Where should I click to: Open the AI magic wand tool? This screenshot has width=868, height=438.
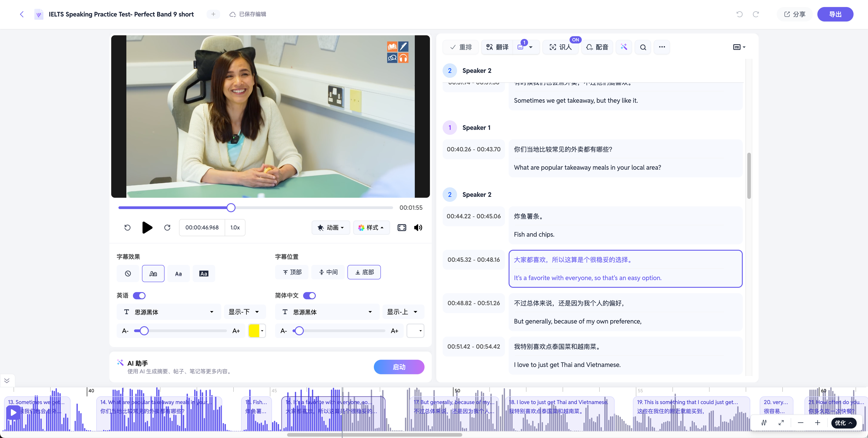click(x=624, y=47)
